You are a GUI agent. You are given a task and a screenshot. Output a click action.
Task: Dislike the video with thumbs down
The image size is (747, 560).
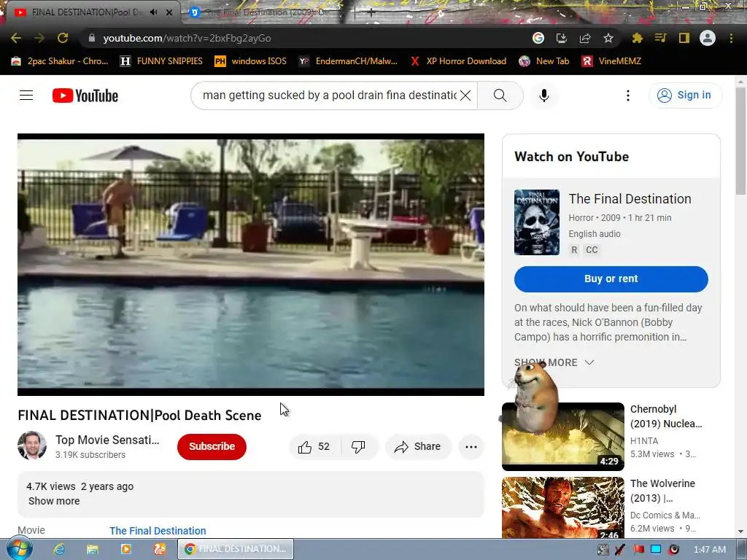[358, 447]
